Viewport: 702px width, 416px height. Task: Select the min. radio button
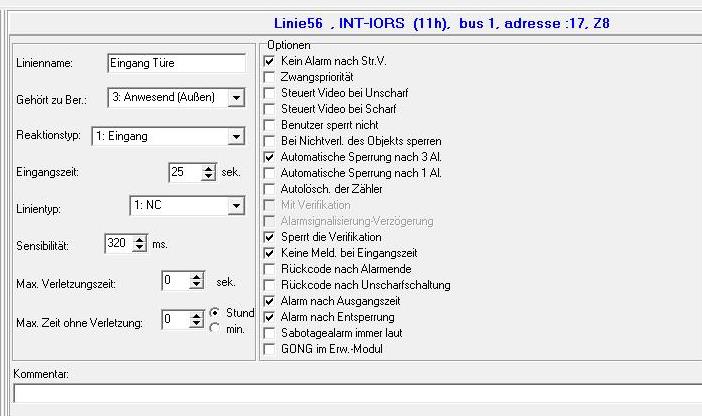point(215,329)
